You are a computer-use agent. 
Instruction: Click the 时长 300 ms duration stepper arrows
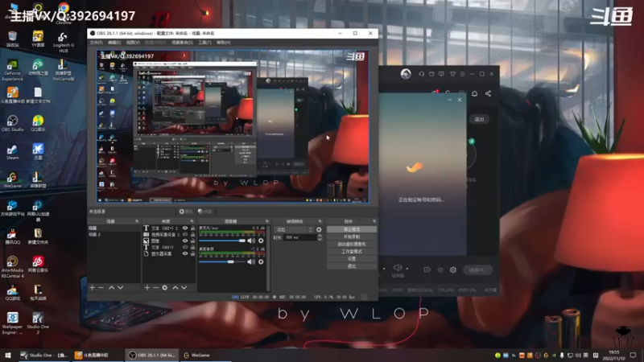[x=320, y=237]
